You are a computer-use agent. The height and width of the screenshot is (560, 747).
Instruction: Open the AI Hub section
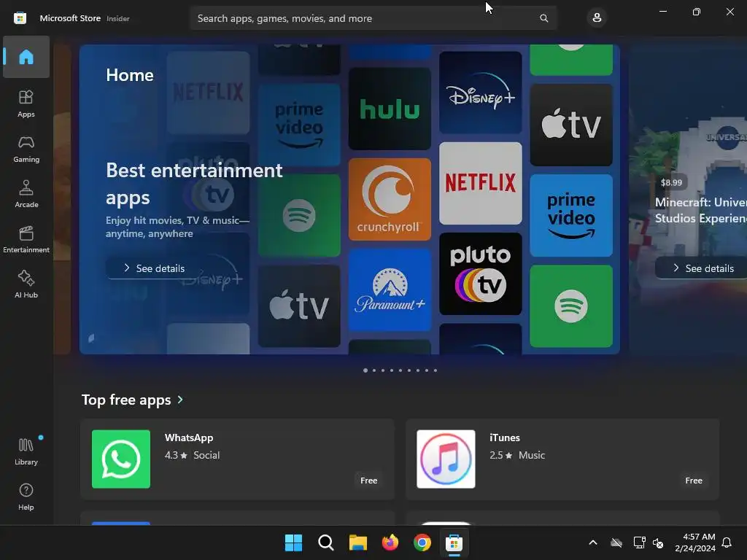click(26, 285)
